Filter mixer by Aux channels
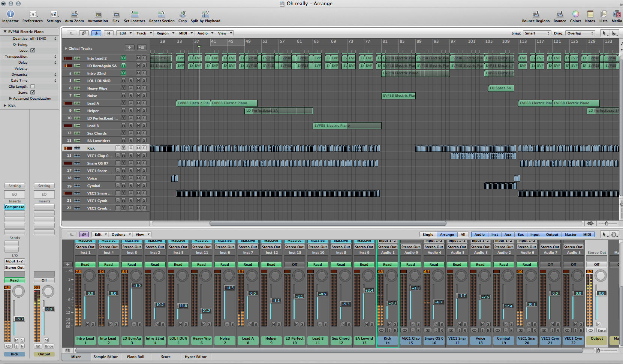The height and width of the screenshot is (364, 623). tap(508, 234)
